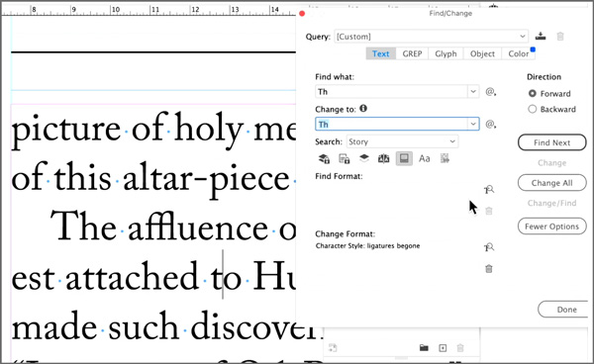The height and width of the screenshot is (364, 594).
Task: Click the word 'attached' in the document
Action: pyautogui.click(x=132, y=277)
